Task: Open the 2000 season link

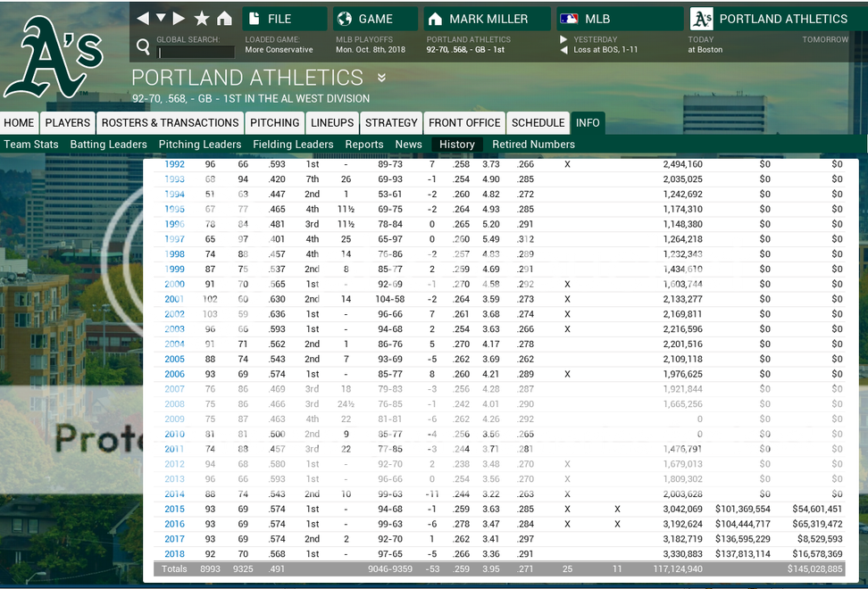Action: 174,284
